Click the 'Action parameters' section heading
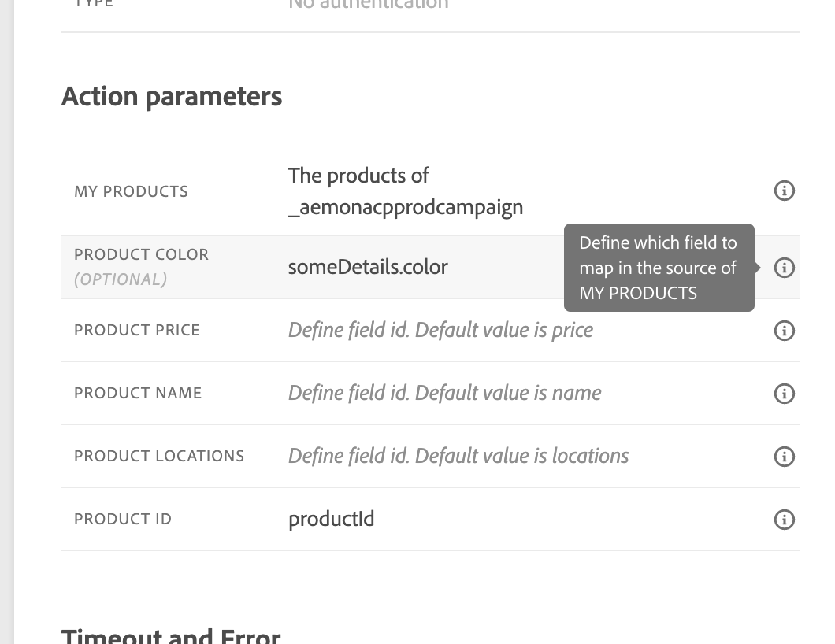The height and width of the screenshot is (644, 835). coord(172,96)
